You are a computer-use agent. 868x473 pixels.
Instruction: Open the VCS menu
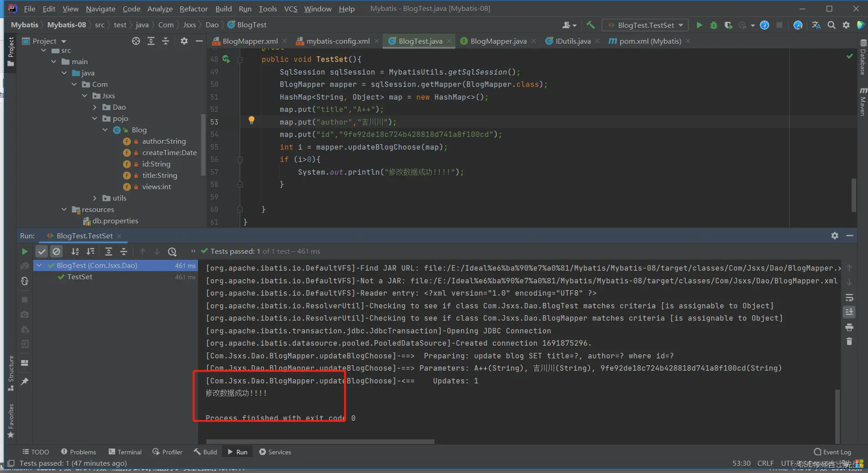291,9
